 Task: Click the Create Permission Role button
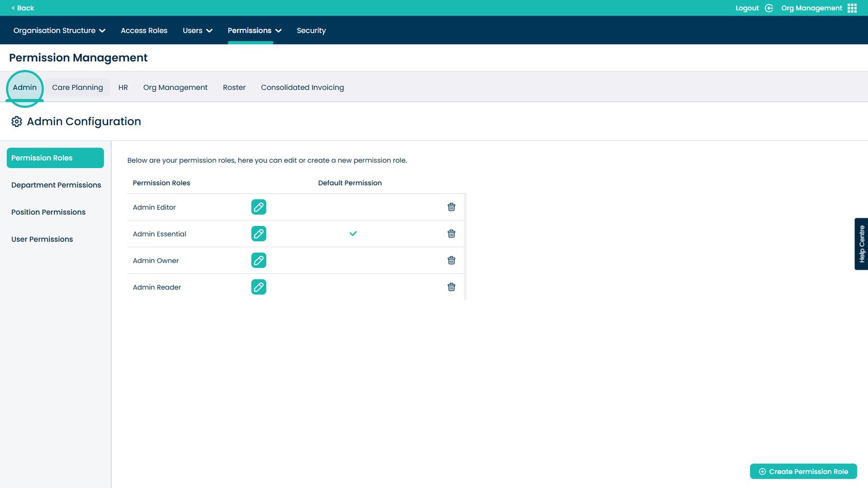pos(803,471)
